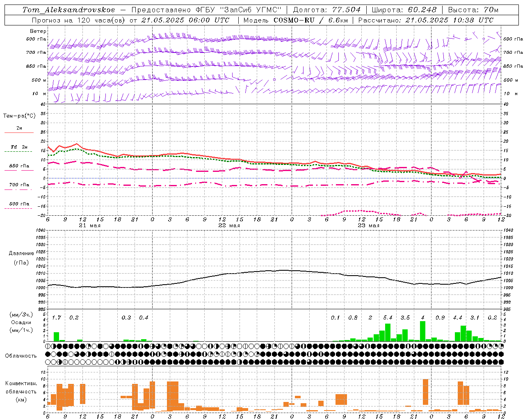This screenshot has height=420, width=525.
Task: Click the elevation text Высота: 70м
Action: tap(473, 10)
